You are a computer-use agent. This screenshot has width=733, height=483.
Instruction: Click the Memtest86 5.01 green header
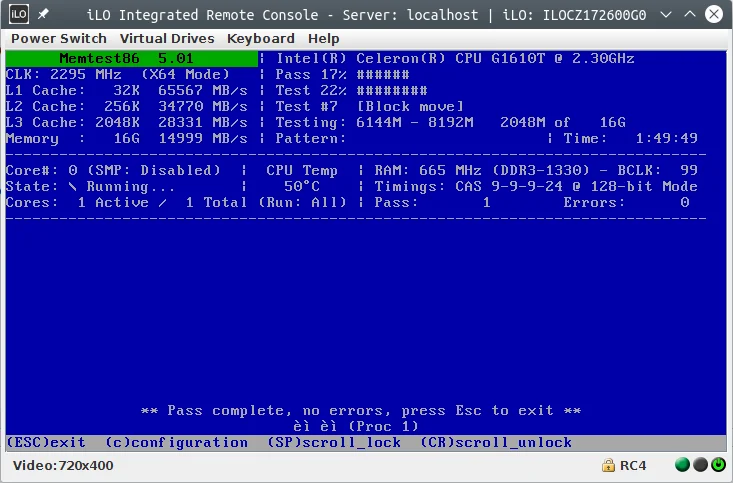131,58
